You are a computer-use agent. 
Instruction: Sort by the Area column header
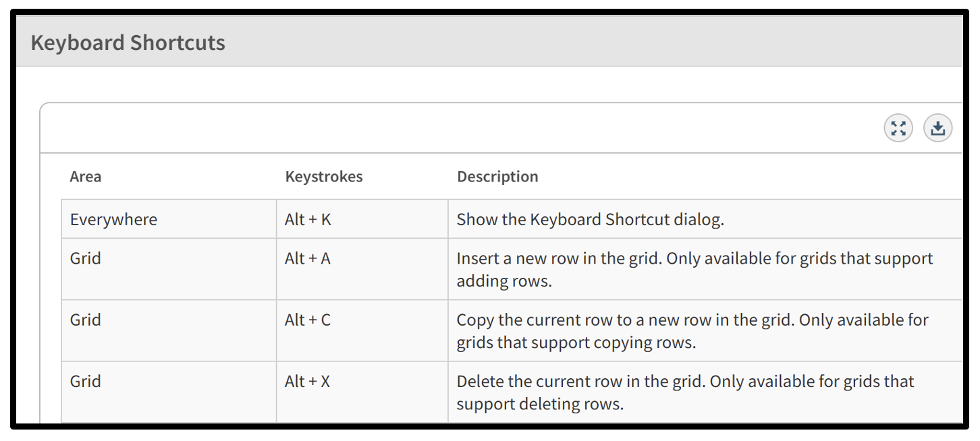(x=86, y=177)
